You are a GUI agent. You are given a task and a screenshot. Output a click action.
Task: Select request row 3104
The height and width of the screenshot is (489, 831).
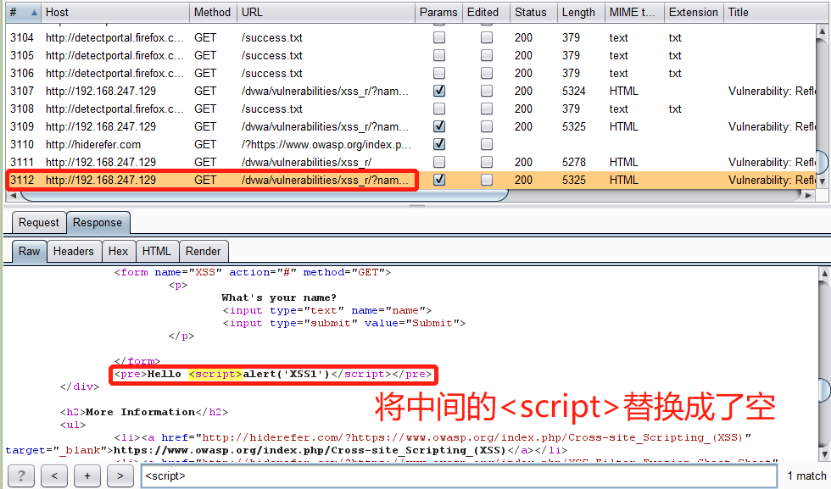point(411,38)
